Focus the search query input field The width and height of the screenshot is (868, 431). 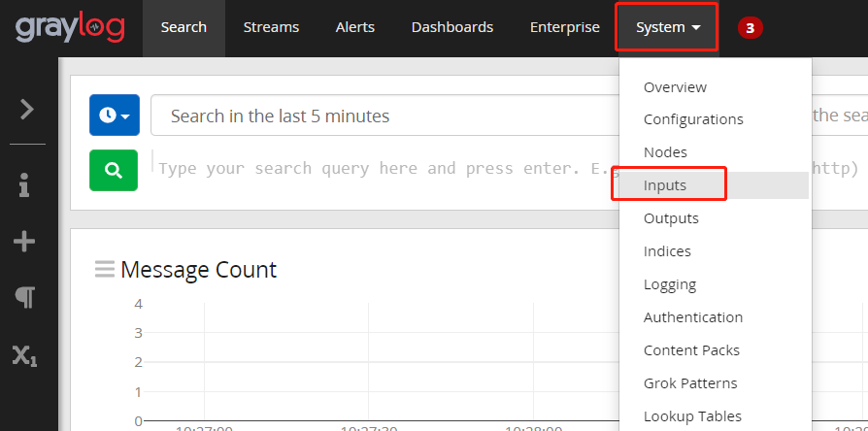[x=384, y=168]
